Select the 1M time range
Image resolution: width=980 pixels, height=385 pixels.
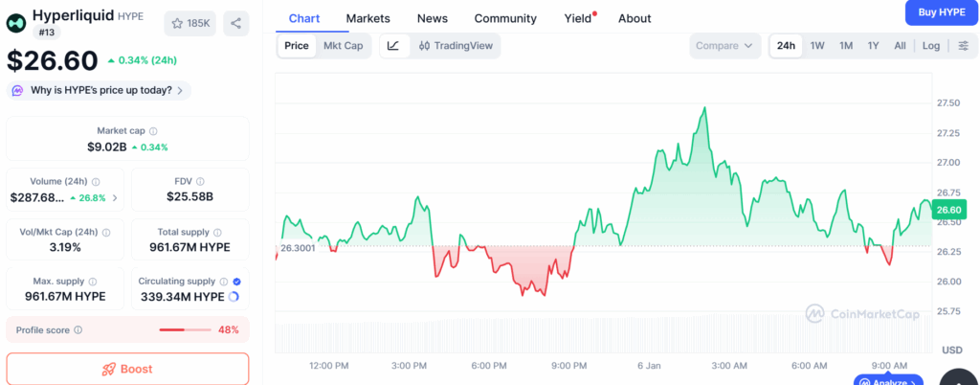pos(846,46)
